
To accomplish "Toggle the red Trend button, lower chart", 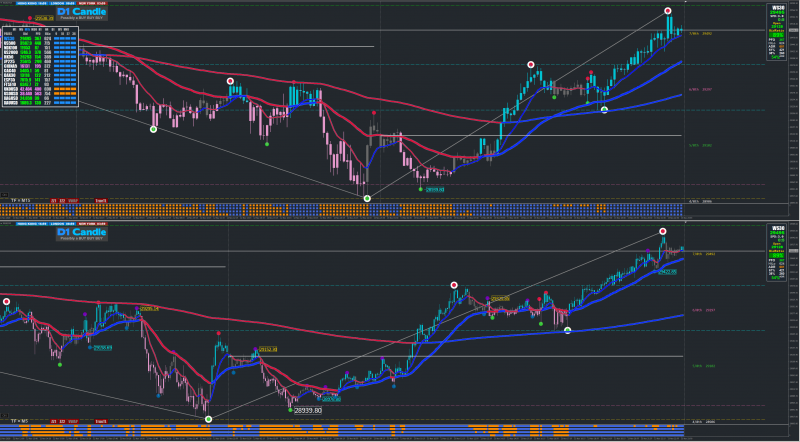I will pyautogui.click(x=101, y=422).
